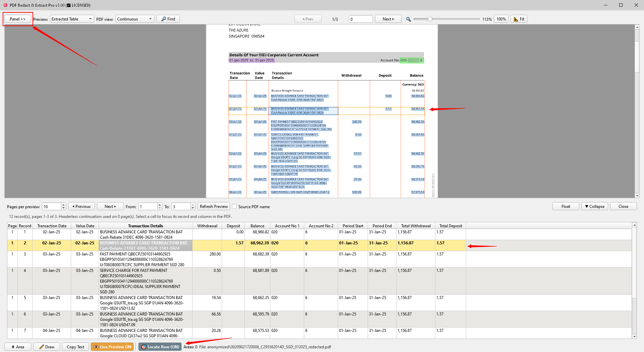This screenshot has width=644, height=352.
Task: Click the 600.00 withdrawal value in PDF
Action: [x=357, y=192]
